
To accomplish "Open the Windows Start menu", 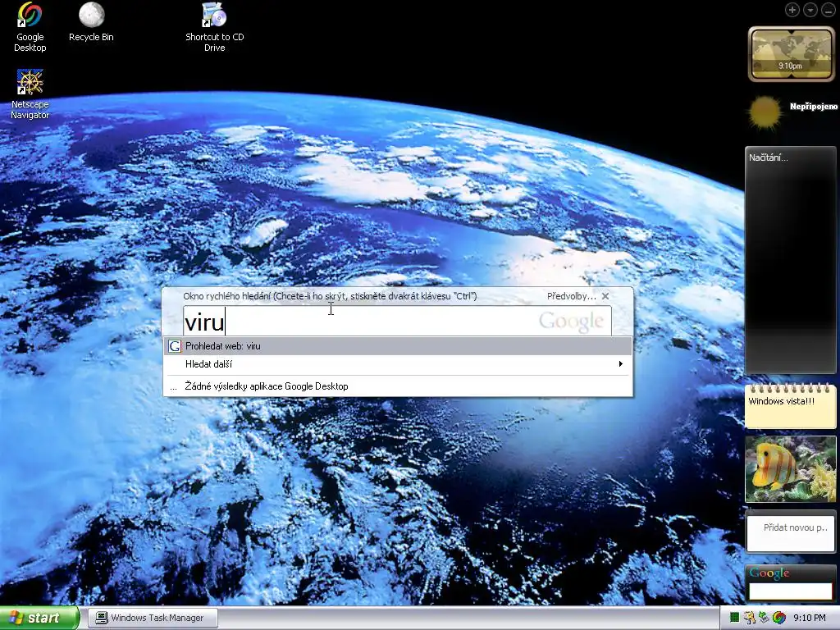I will [39, 618].
